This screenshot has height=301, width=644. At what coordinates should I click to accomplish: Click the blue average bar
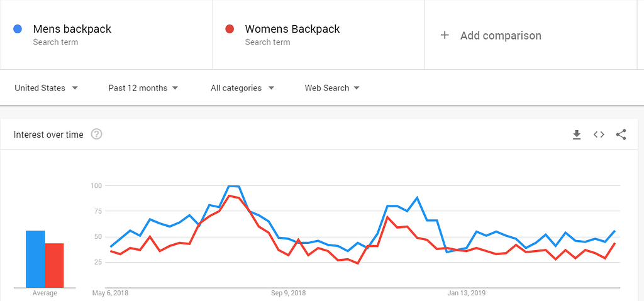click(35, 259)
